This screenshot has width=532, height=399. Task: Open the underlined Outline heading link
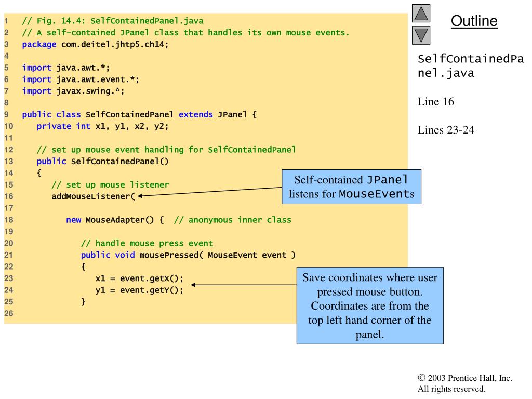pyautogui.click(x=474, y=21)
